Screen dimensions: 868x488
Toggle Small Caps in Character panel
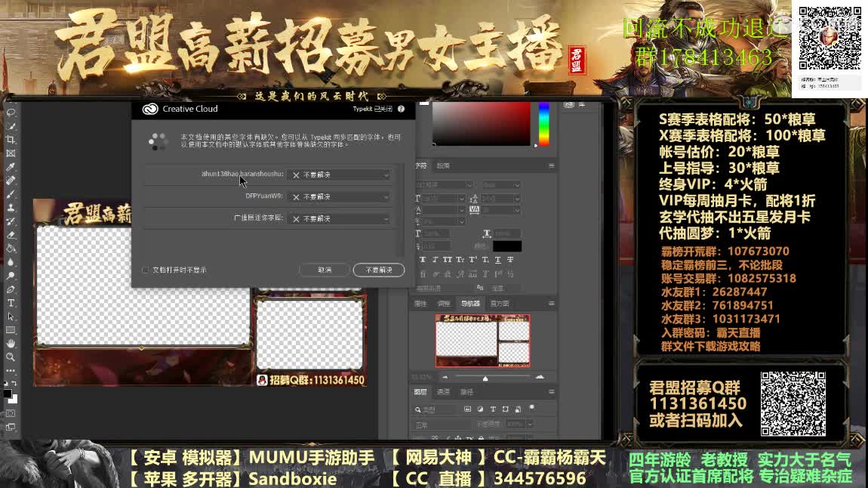click(x=460, y=260)
